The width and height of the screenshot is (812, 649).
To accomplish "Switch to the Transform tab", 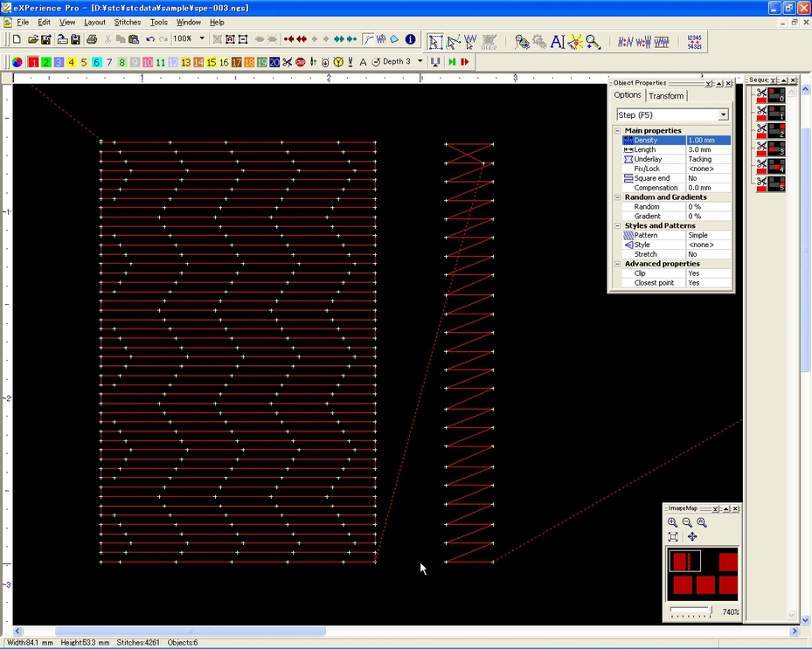I will 666,96.
